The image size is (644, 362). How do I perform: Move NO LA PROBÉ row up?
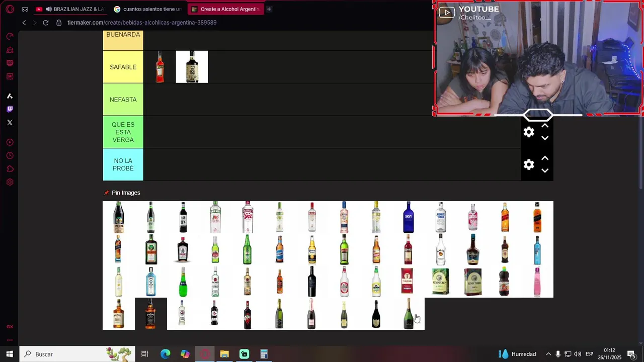[545, 159]
